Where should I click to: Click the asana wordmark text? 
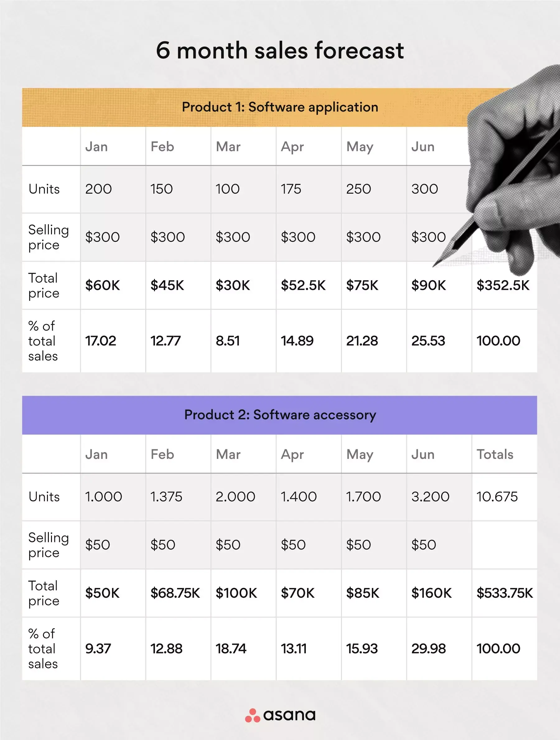(x=289, y=715)
